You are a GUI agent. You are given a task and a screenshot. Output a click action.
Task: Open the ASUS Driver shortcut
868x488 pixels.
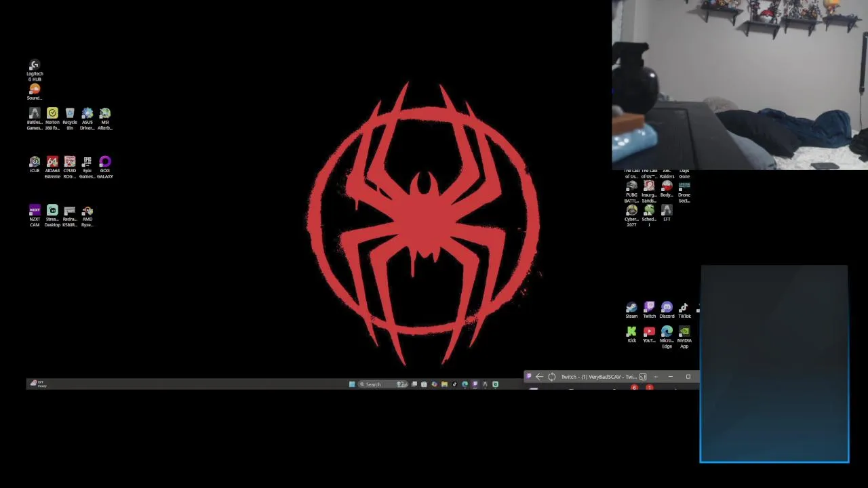87,119
